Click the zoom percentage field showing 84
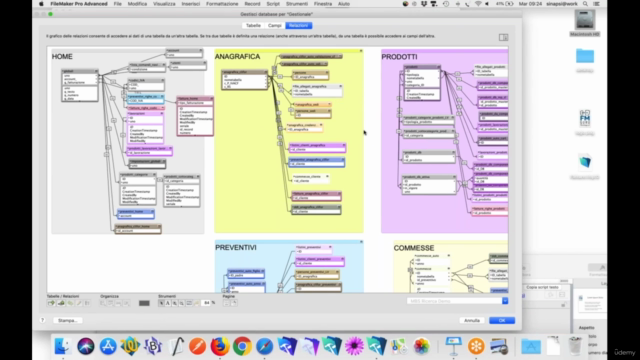This screenshot has width=640, height=360. 207,303
